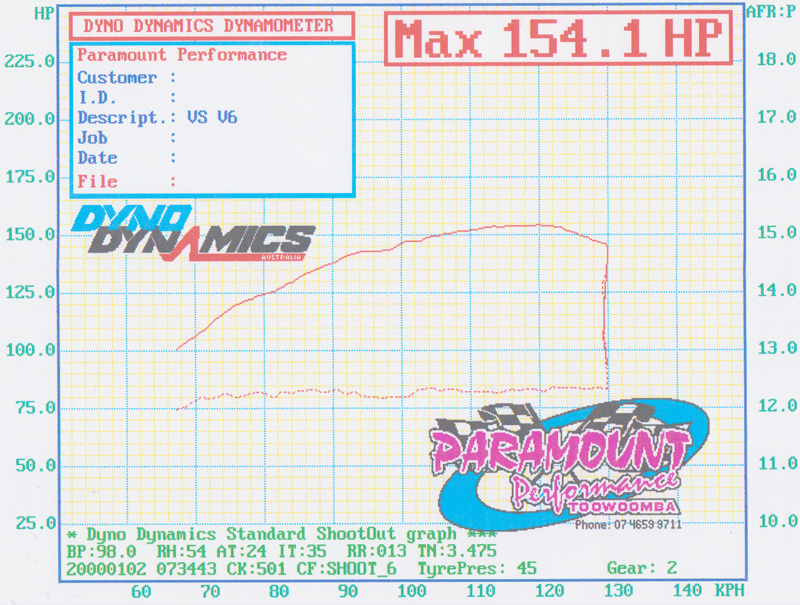Click the 80 KPH axis tick label
The image size is (800, 605).
tap(279, 591)
